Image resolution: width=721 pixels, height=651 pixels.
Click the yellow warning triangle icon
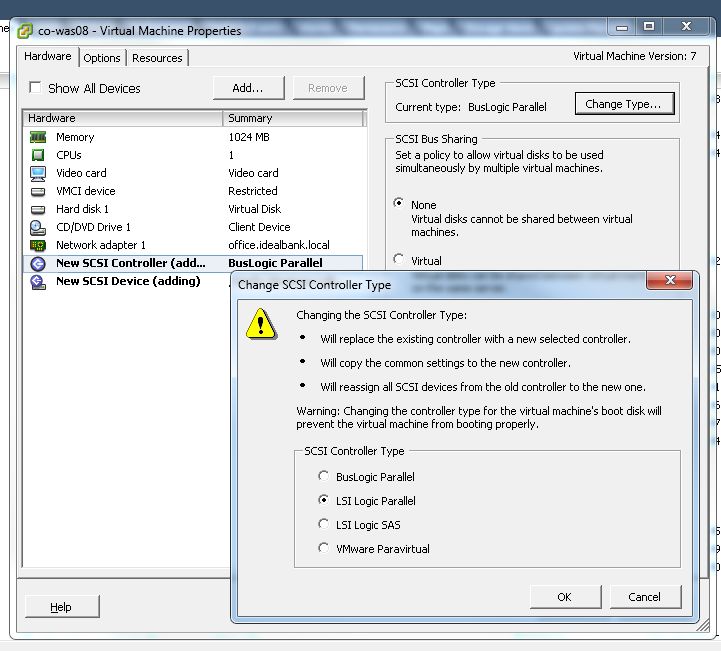pos(261,324)
